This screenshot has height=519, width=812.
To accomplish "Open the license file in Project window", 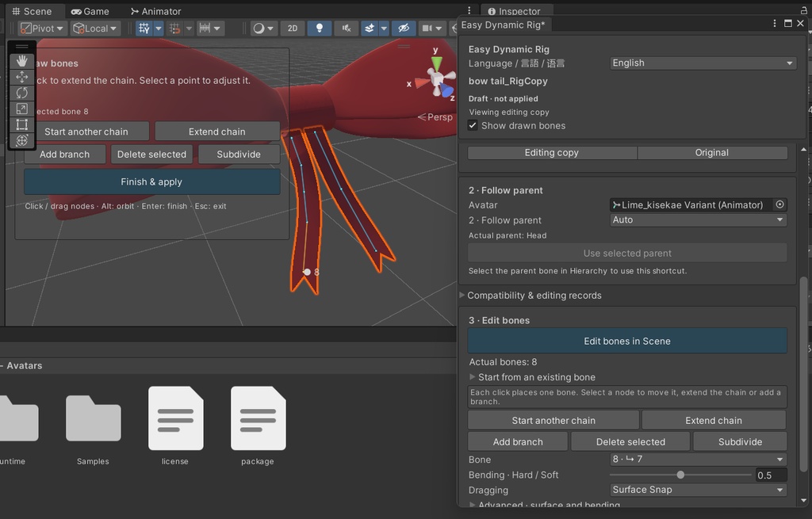I will coord(175,426).
